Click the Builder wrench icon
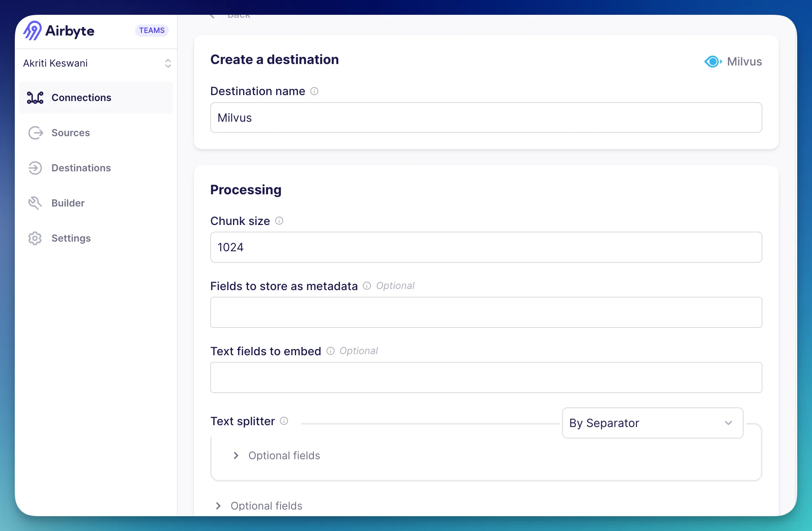The height and width of the screenshot is (531, 812). coord(35,203)
